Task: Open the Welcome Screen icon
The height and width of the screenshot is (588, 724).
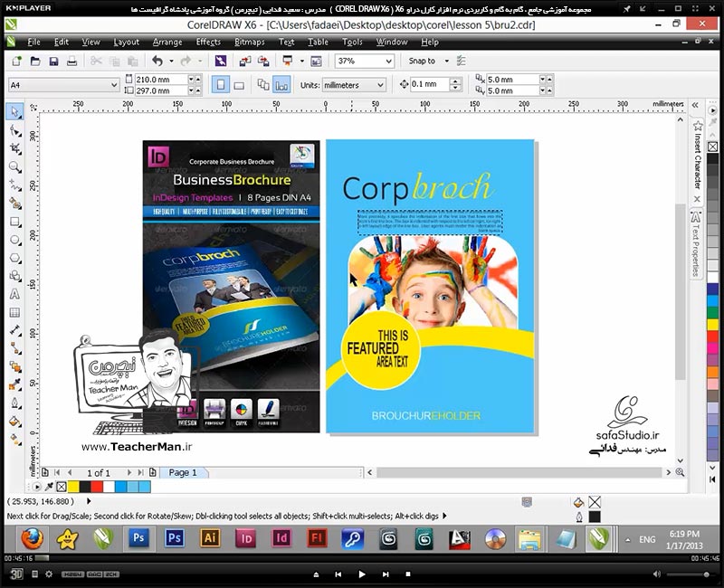Action: [316, 61]
